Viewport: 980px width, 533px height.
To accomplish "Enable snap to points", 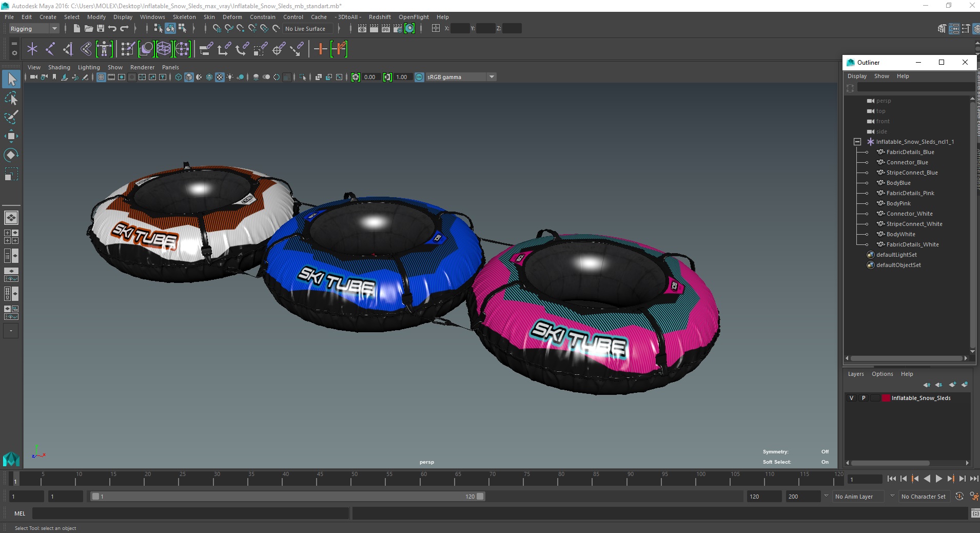I will [241, 29].
